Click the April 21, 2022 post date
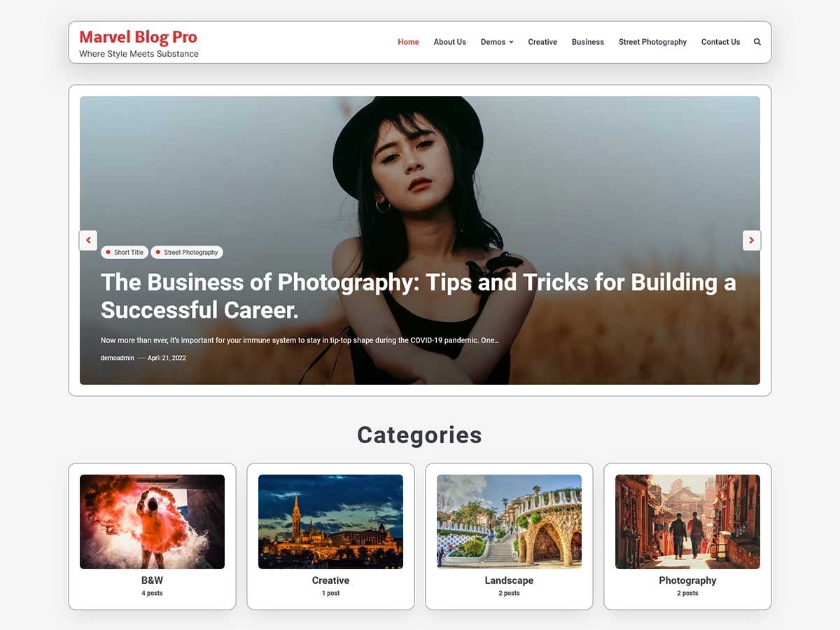 (167, 358)
